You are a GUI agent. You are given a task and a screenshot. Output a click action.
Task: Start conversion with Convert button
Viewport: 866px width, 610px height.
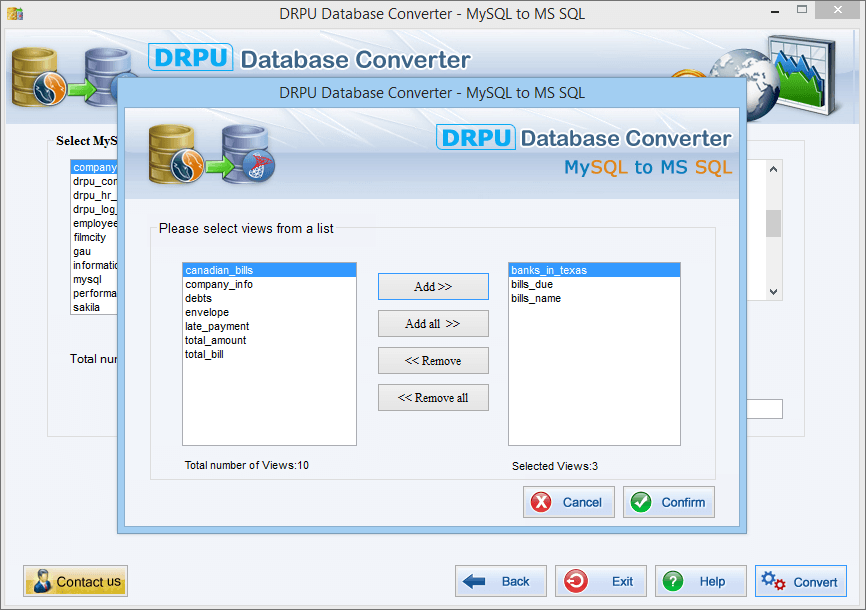[x=800, y=581]
